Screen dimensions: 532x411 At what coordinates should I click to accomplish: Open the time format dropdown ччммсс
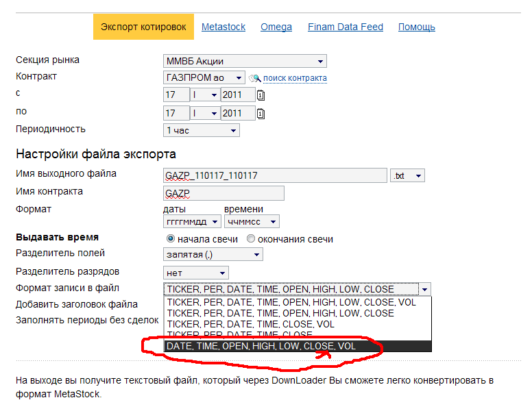pos(252,221)
